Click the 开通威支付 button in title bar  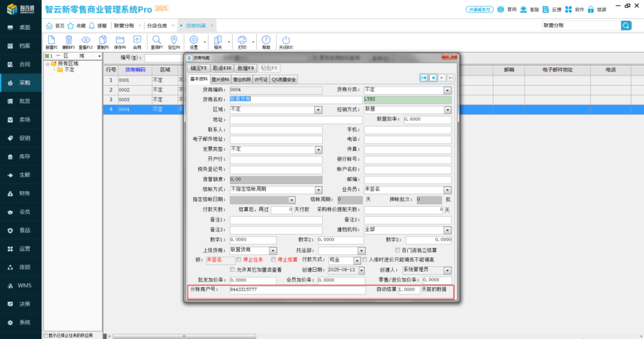(x=479, y=10)
